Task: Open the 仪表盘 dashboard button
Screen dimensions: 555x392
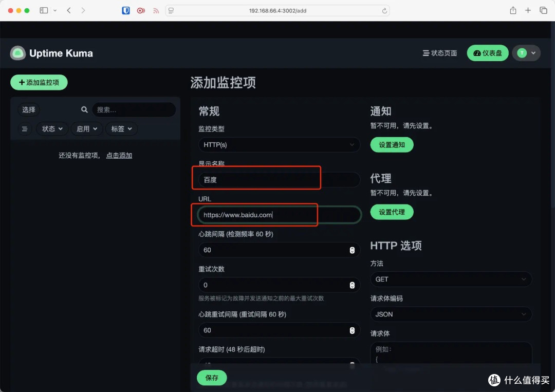Action: (x=487, y=53)
